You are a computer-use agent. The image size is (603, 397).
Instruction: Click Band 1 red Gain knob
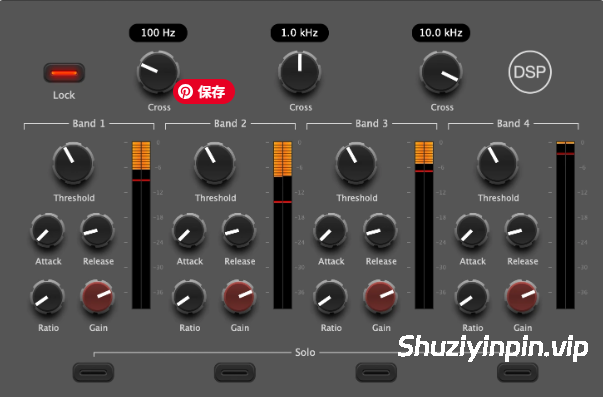[97, 297]
